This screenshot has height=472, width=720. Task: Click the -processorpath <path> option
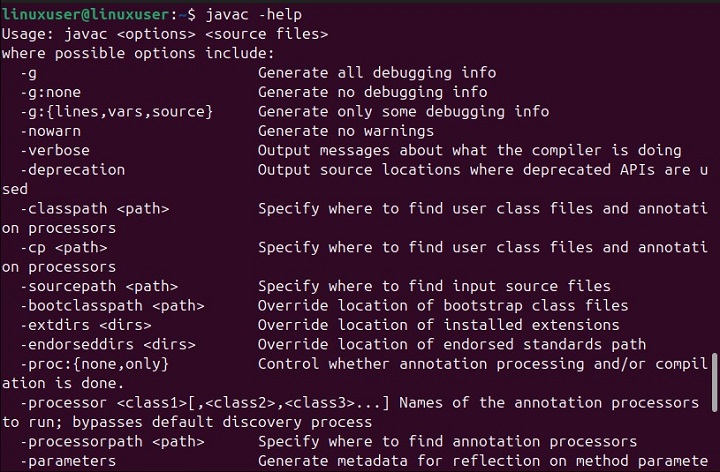(x=112, y=441)
